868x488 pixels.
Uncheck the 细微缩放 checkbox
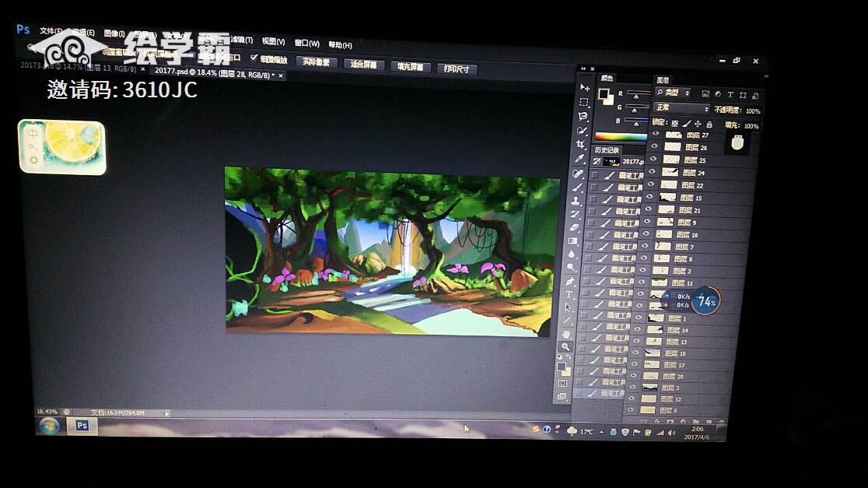254,58
